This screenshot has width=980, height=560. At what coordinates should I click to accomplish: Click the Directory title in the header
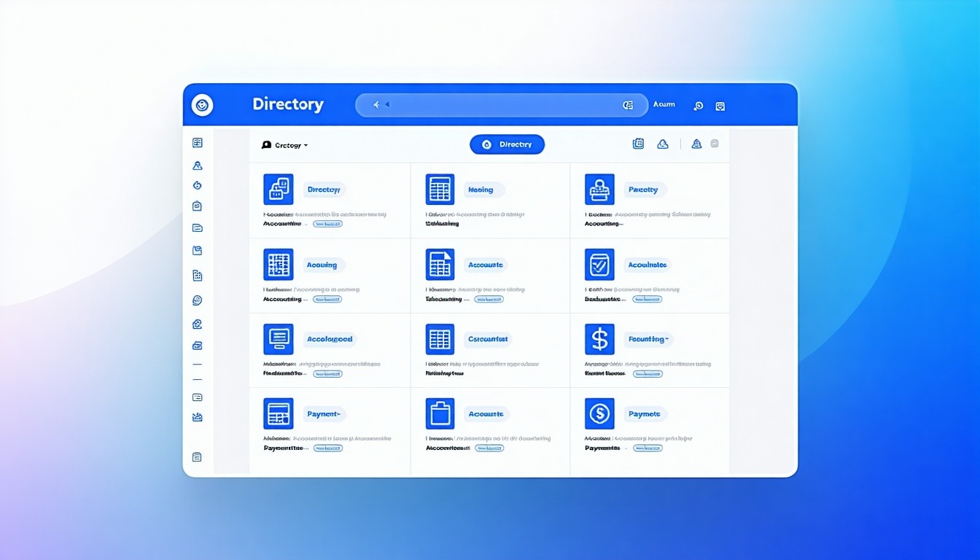(x=288, y=104)
